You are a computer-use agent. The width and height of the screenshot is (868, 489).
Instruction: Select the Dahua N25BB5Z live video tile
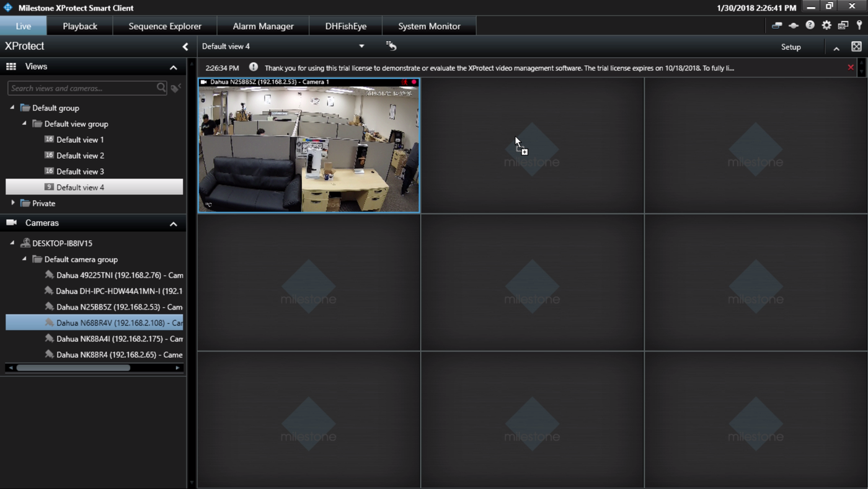(309, 149)
